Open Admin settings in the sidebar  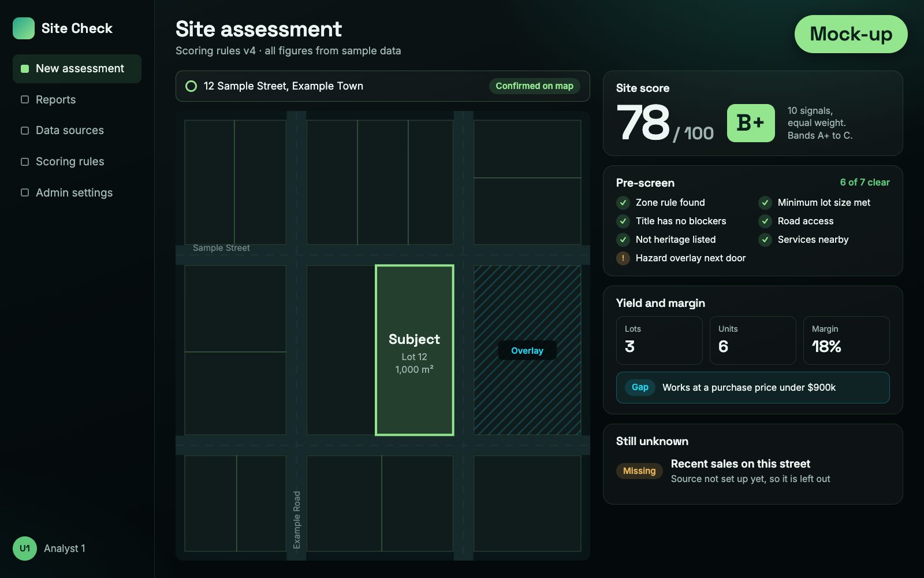pyautogui.click(x=77, y=193)
